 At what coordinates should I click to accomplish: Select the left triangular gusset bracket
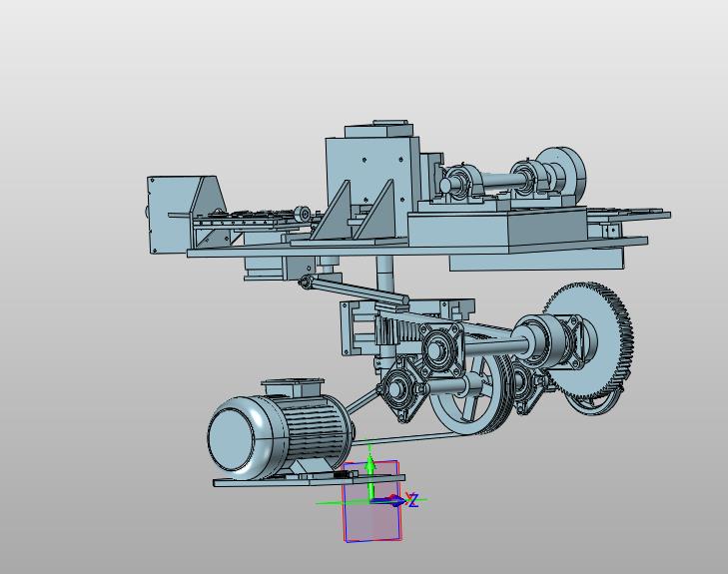[x=333, y=213]
